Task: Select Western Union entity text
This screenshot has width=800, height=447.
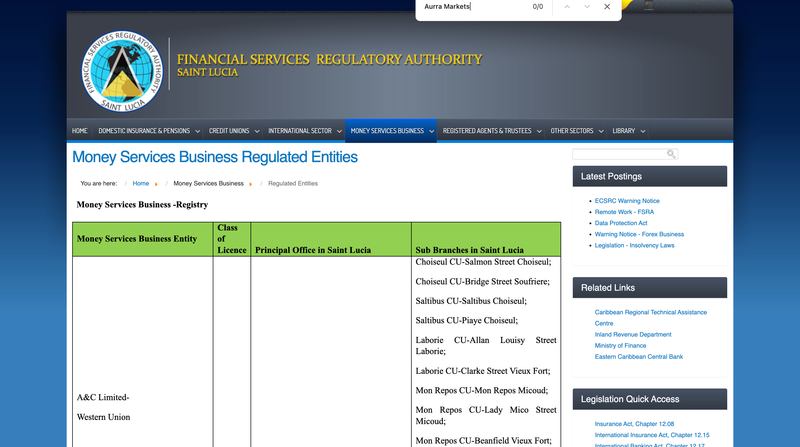Action: click(104, 417)
